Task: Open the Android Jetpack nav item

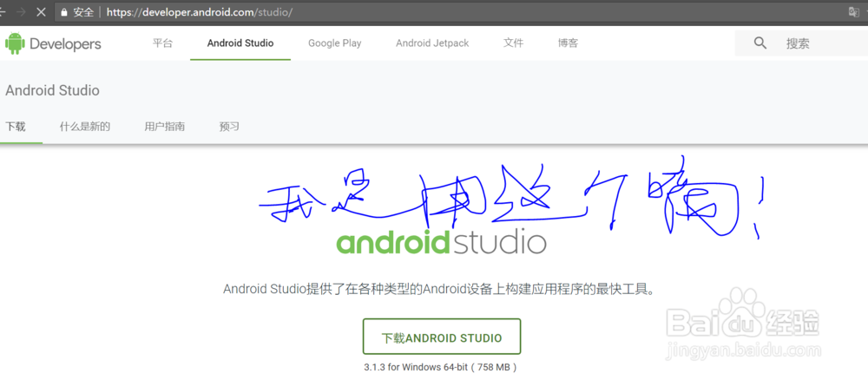Action: [x=432, y=43]
